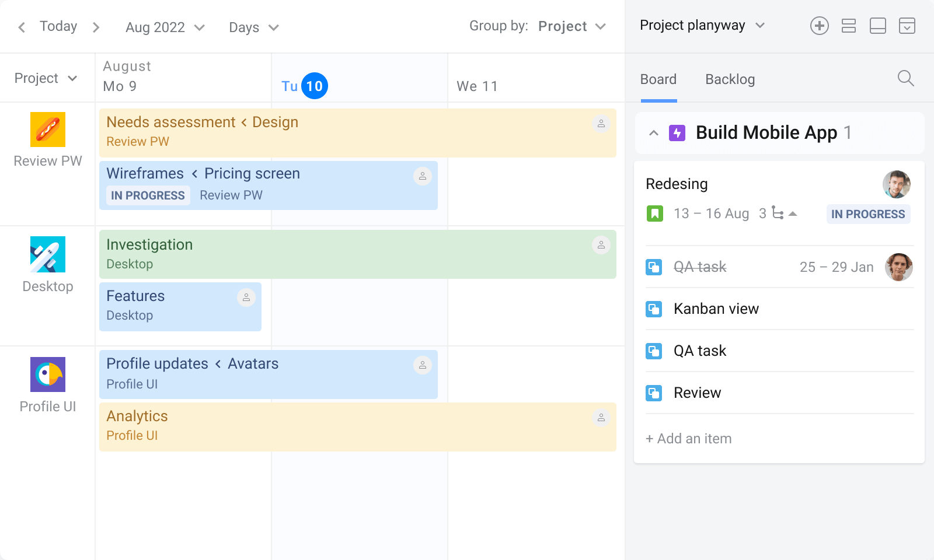Click the Profile UI parrot project icon

[x=47, y=374]
